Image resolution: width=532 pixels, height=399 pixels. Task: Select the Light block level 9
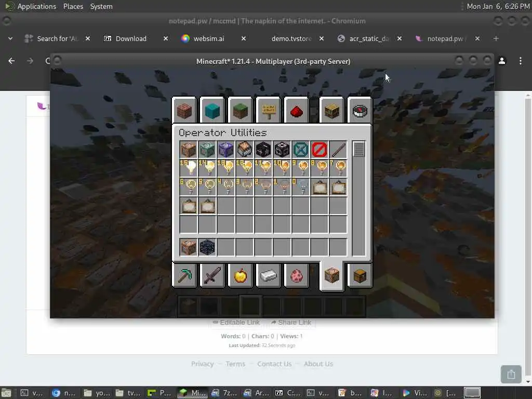[301, 168]
